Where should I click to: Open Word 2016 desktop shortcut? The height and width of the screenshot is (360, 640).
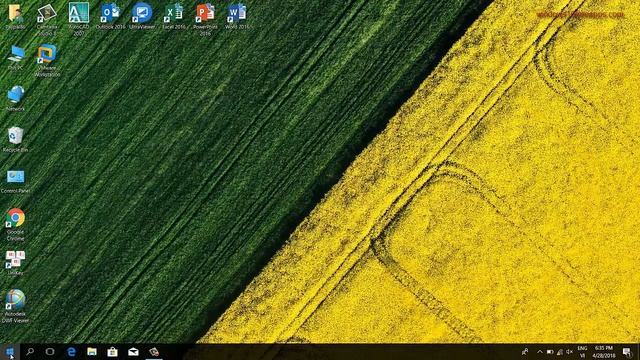coord(237,16)
